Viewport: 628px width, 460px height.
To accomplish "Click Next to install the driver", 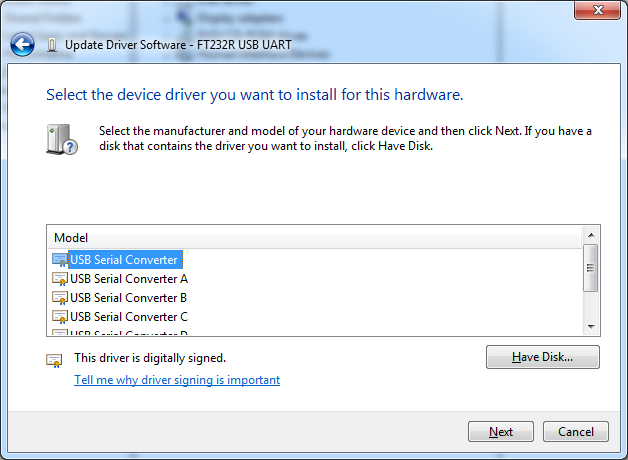I will point(501,432).
